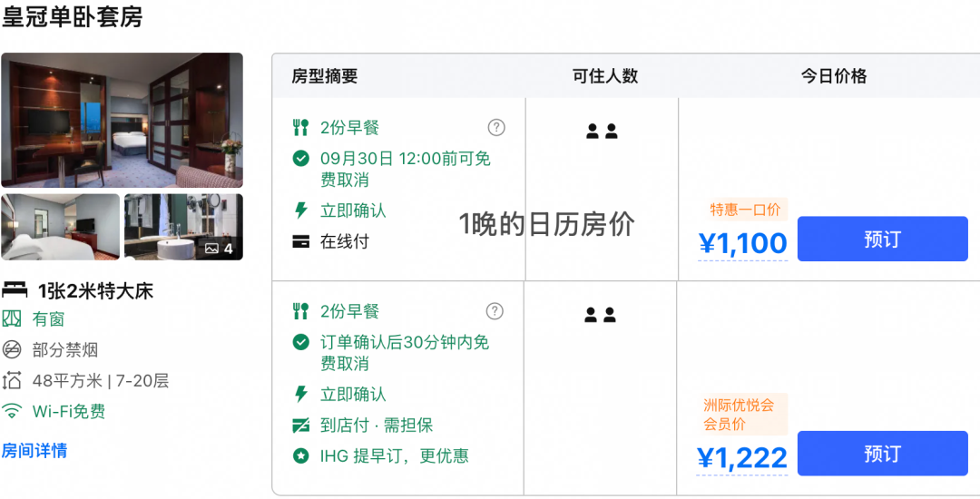Click the help icon beside first 2份早餐

(496, 128)
